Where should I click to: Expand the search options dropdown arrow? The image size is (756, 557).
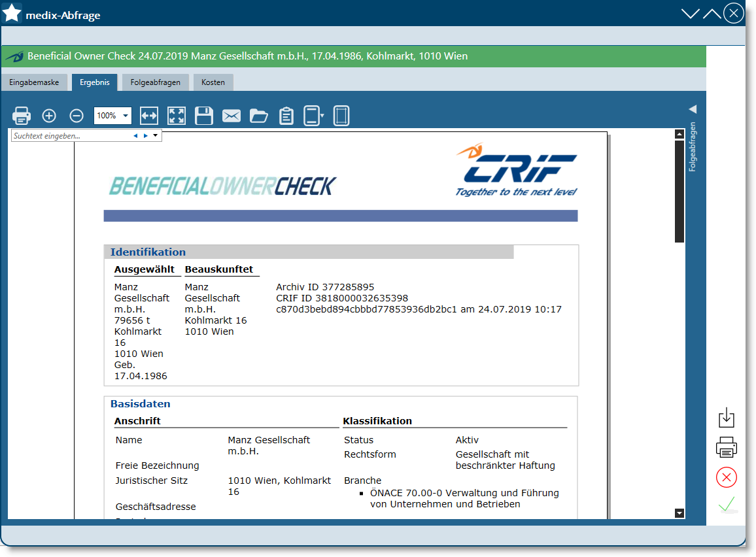tap(155, 136)
